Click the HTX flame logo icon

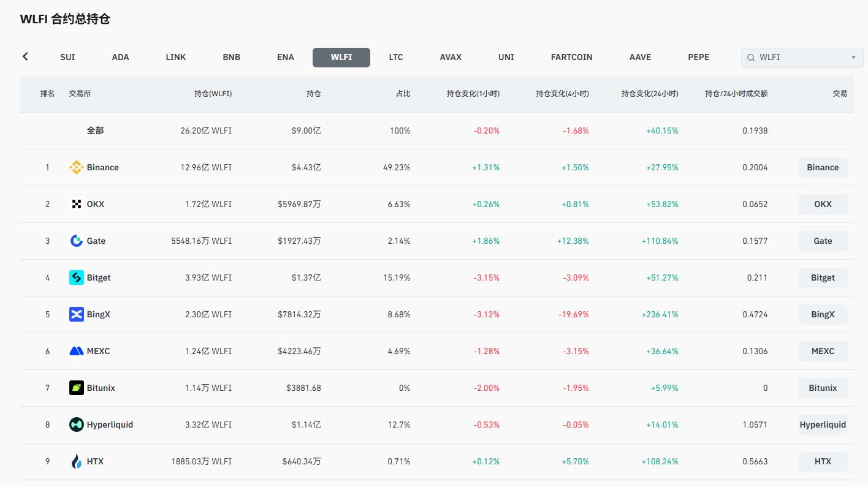(76, 461)
